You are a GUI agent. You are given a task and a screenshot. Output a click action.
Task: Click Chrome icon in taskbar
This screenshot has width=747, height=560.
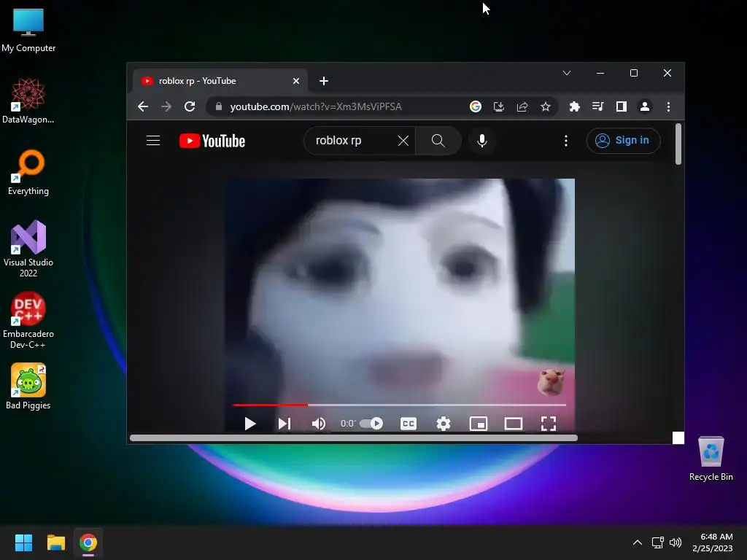[88, 542]
